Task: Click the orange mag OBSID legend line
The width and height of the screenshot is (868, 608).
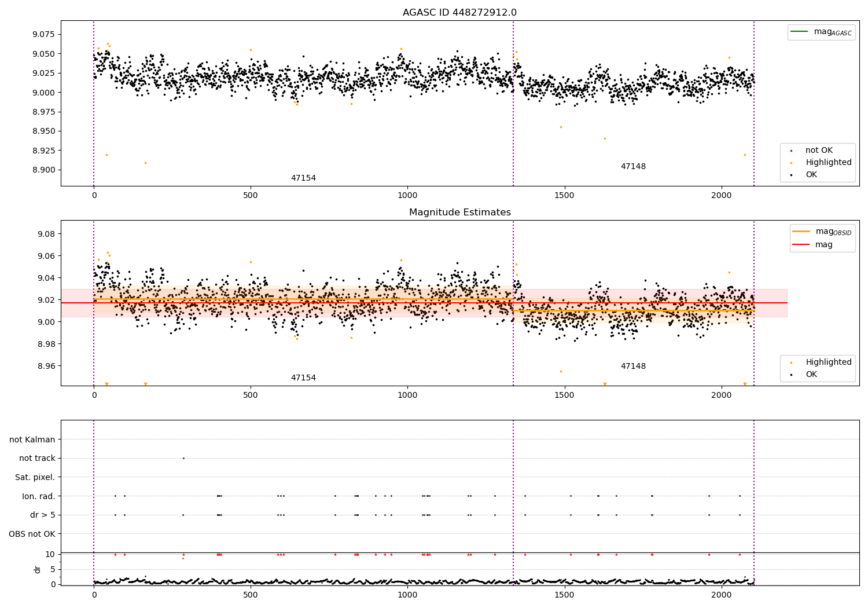Action: 801,231
